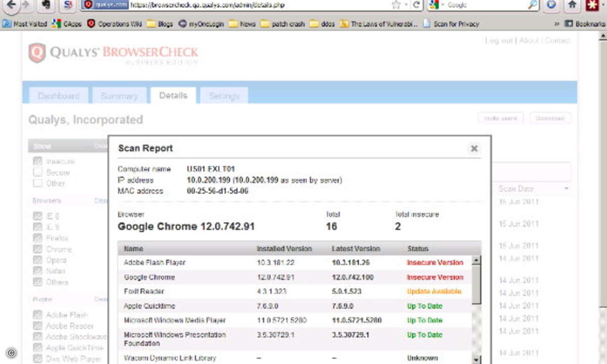The width and height of the screenshot is (607, 364).
Task: Toggle the Adobe Flash plugin checkbox
Action: pyautogui.click(x=37, y=315)
